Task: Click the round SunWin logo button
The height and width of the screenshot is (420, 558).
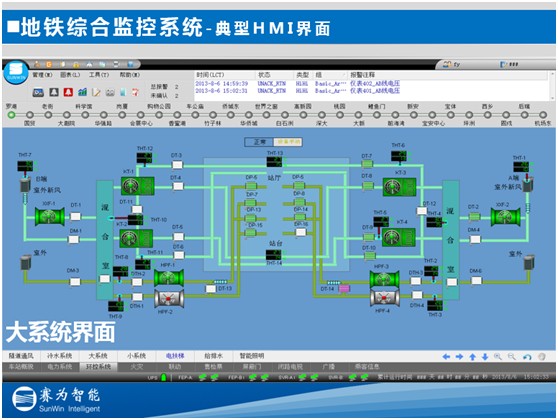Action: (15, 73)
